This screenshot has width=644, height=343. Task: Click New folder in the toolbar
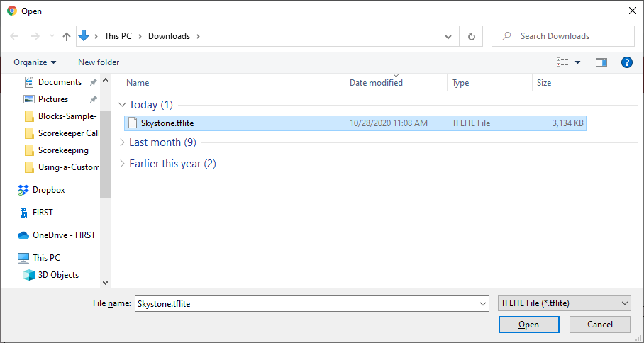click(x=99, y=62)
